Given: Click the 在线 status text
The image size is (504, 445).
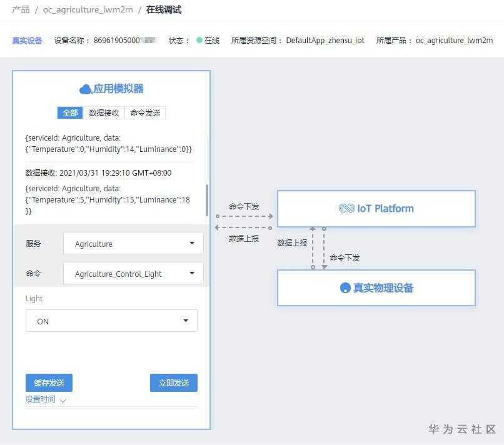Looking at the screenshot, I should tap(212, 41).
